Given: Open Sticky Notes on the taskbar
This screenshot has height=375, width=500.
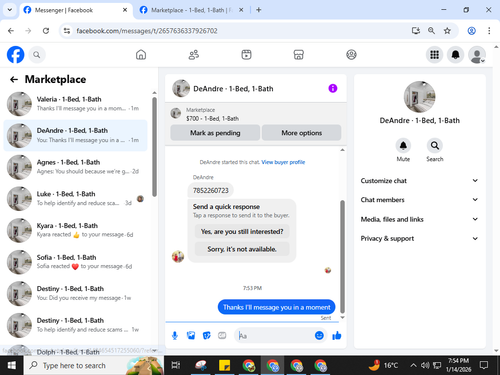Looking at the screenshot, I should pyautogui.click(x=224, y=365).
